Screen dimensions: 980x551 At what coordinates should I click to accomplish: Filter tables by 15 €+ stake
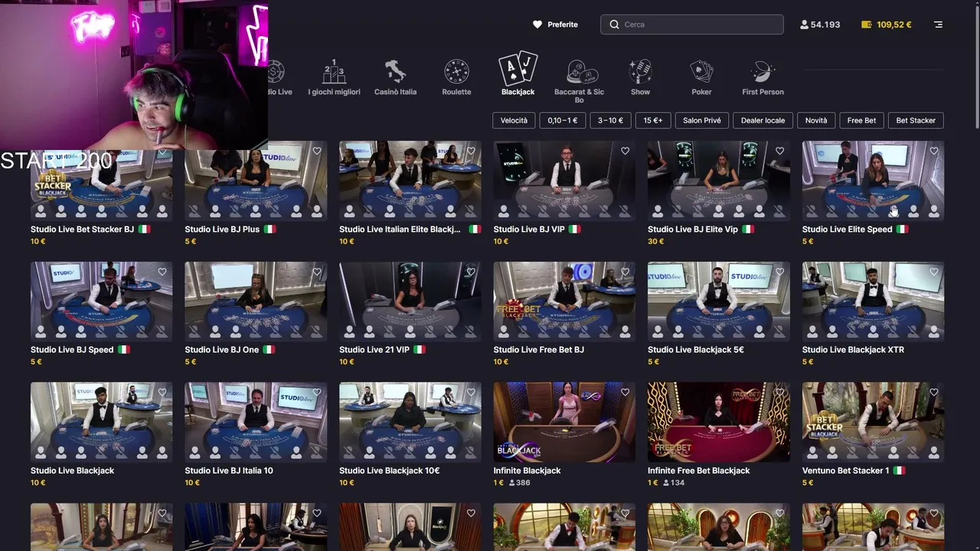click(653, 120)
